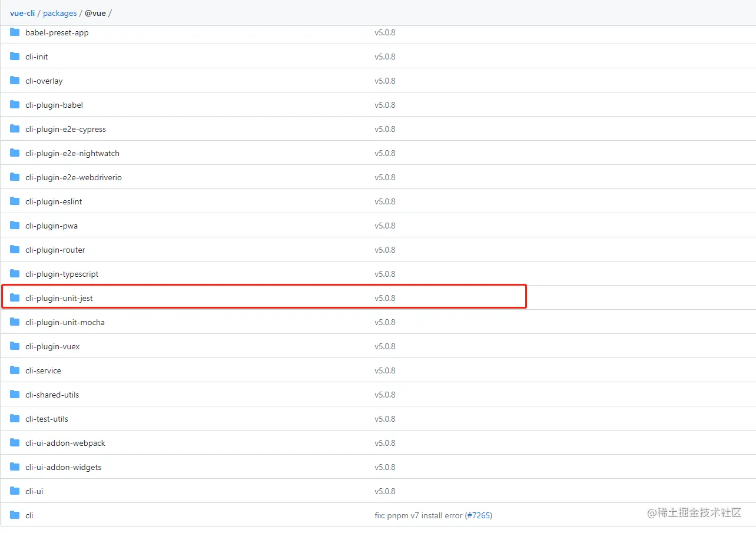Open the cli-init directory
The height and width of the screenshot is (533, 756).
pyautogui.click(x=37, y=57)
